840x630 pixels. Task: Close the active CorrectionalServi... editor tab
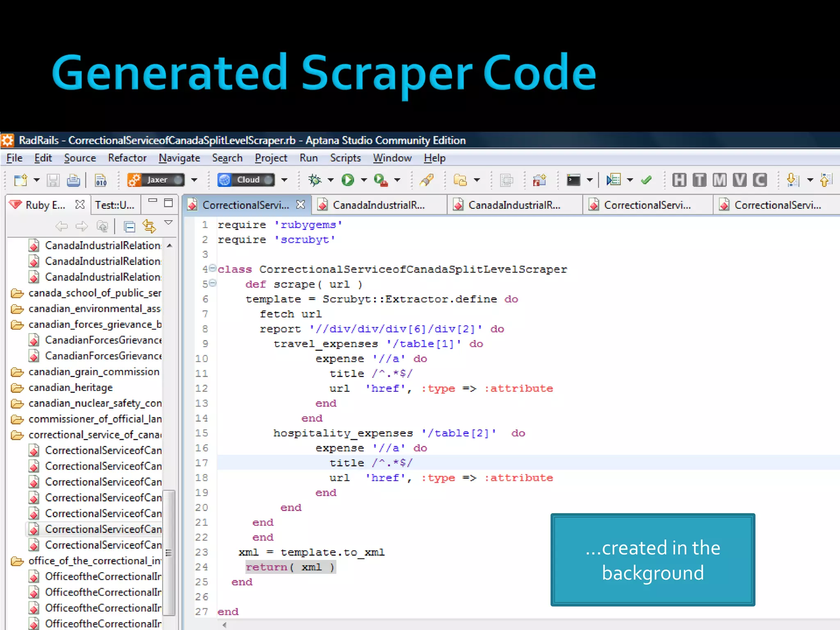tap(301, 204)
